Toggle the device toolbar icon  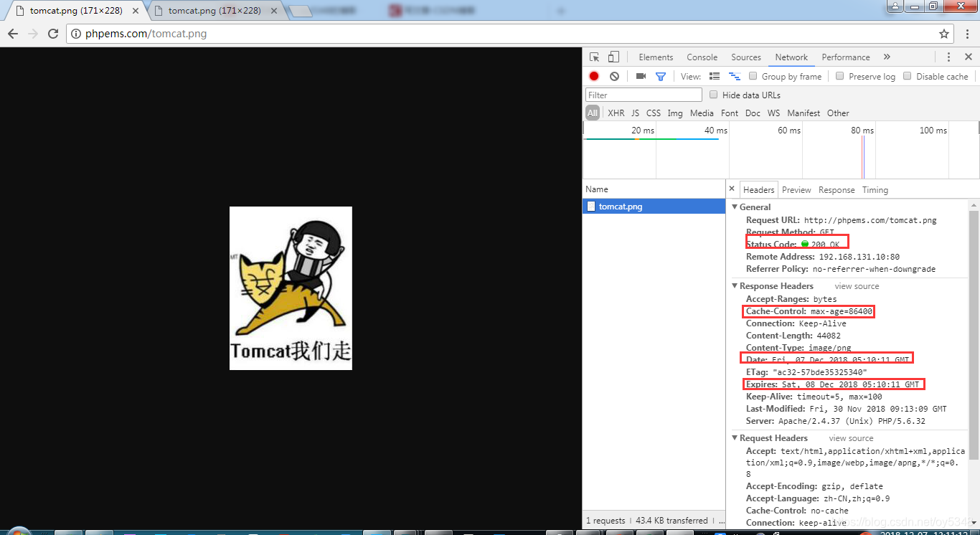pyautogui.click(x=613, y=57)
